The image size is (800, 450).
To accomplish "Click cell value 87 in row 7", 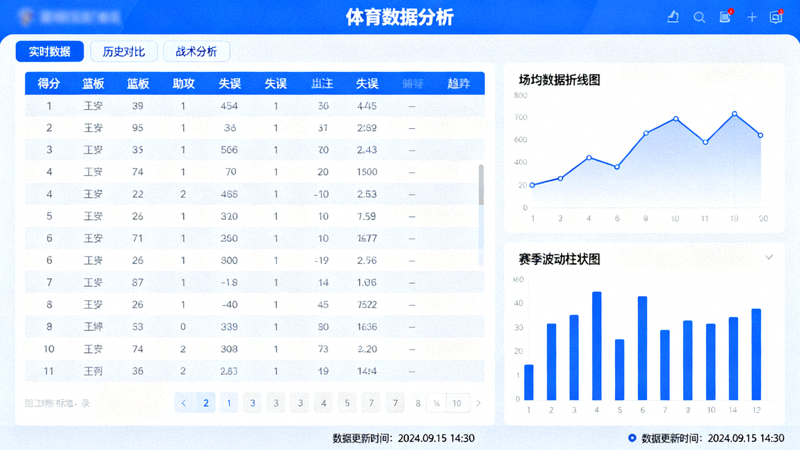I will (138, 283).
